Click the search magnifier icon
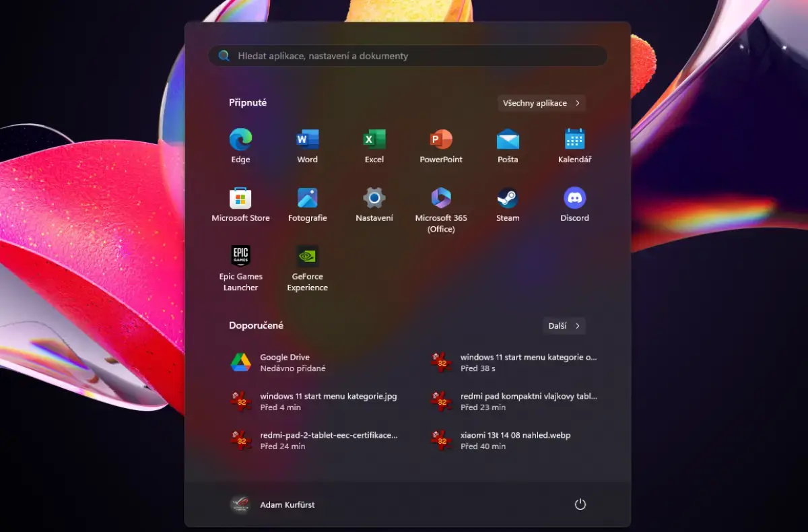808x532 pixels. coord(224,56)
